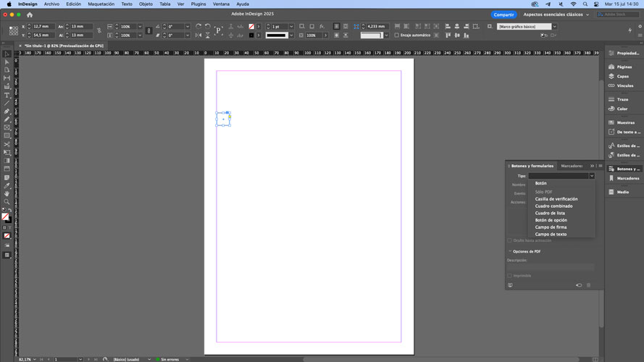Viewport: 644px width, 362px height.
Task: Open the Tipo dropdown arrow
Action: tap(592, 176)
